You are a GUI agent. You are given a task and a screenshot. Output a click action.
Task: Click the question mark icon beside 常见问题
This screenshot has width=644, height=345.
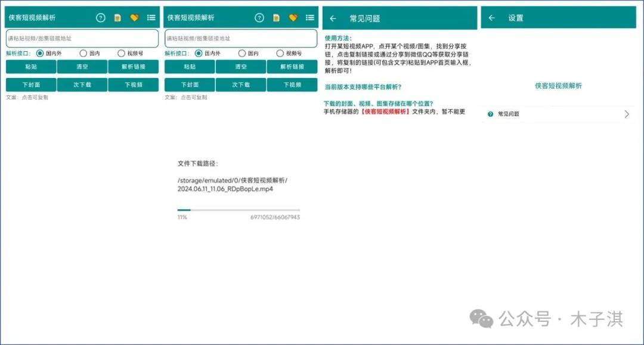pyautogui.click(x=490, y=114)
